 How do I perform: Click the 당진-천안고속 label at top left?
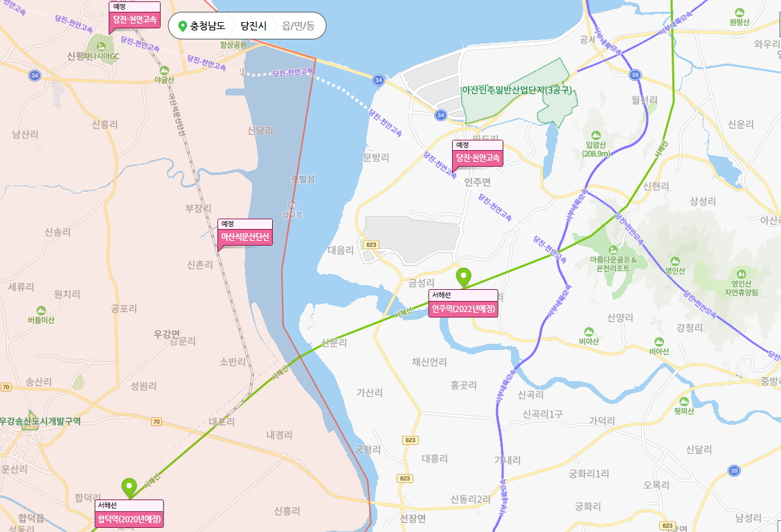(x=134, y=20)
